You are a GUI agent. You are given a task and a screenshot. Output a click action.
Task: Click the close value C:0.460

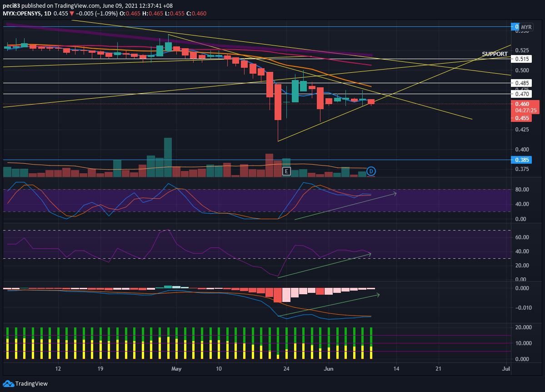[x=196, y=14]
